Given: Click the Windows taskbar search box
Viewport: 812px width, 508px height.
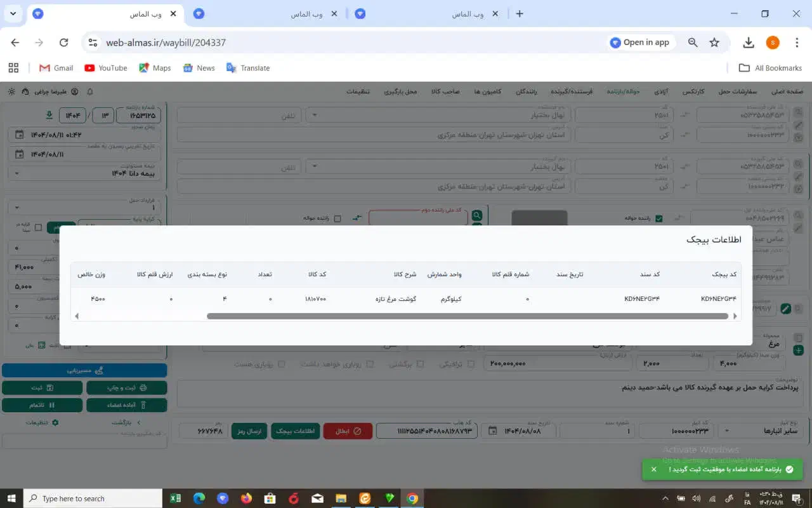Looking at the screenshot, I should 93,498.
